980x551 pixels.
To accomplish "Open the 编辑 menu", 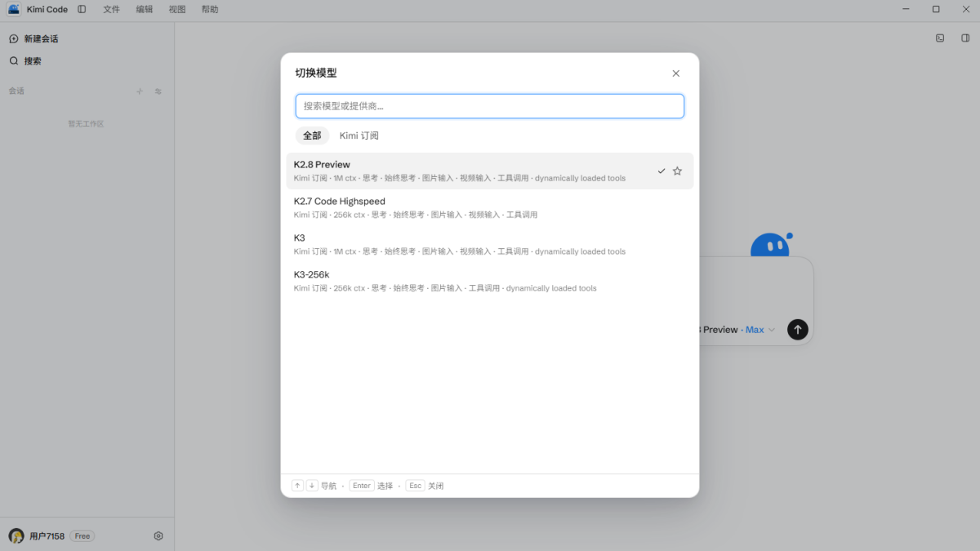I will point(145,10).
